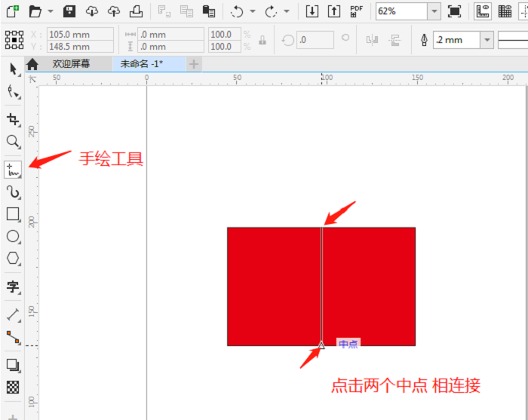Select the Text tool

[13, 287]
